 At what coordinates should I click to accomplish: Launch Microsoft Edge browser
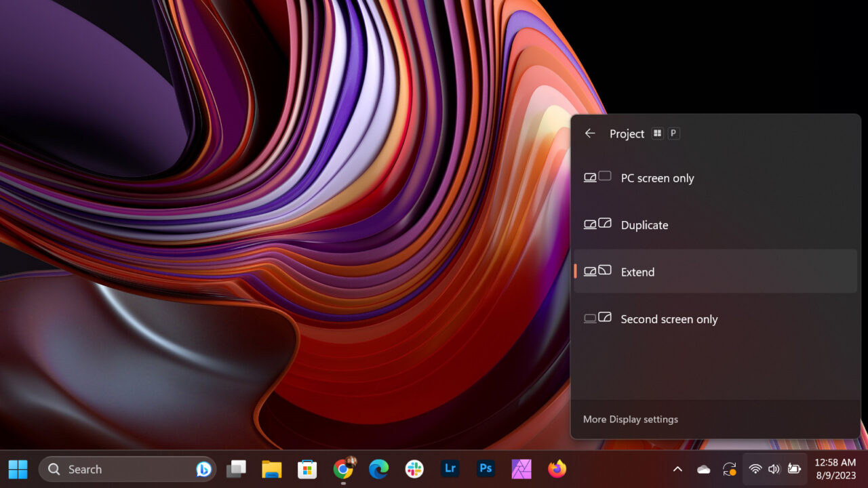378,469
